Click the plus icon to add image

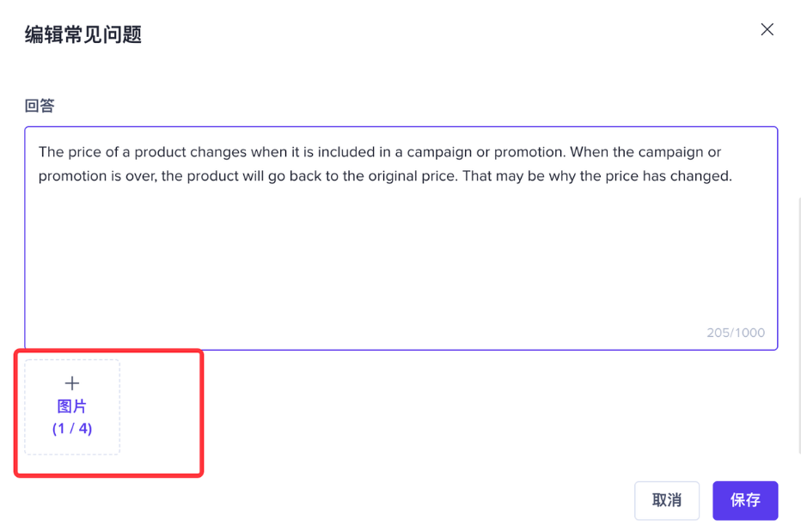click(72, 384)
